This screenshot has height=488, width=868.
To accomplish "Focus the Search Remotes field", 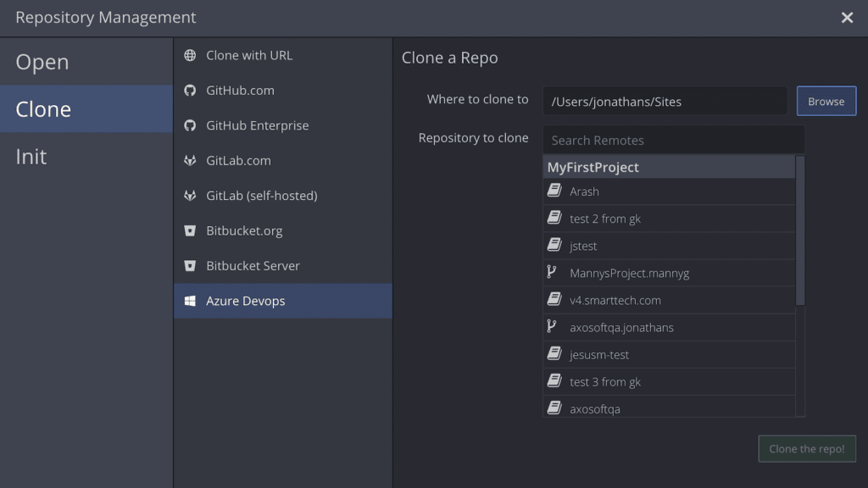I will [673, 140].
